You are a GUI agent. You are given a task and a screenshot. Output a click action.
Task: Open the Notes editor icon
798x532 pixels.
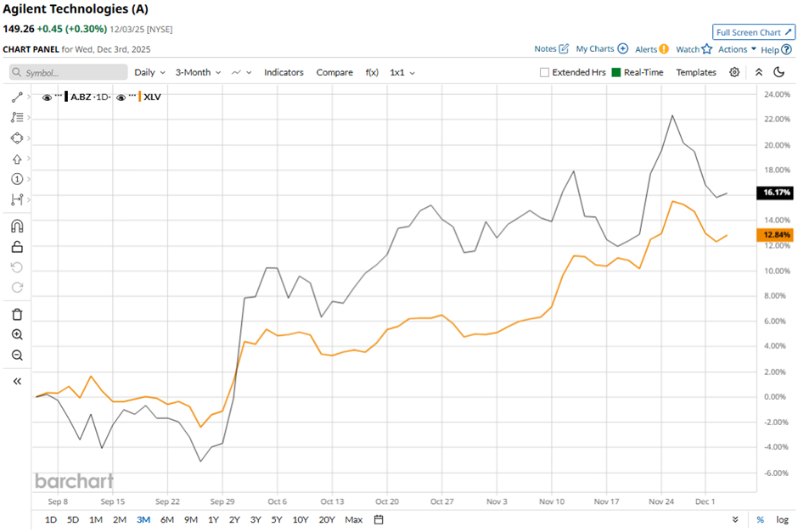pos(564,49)
